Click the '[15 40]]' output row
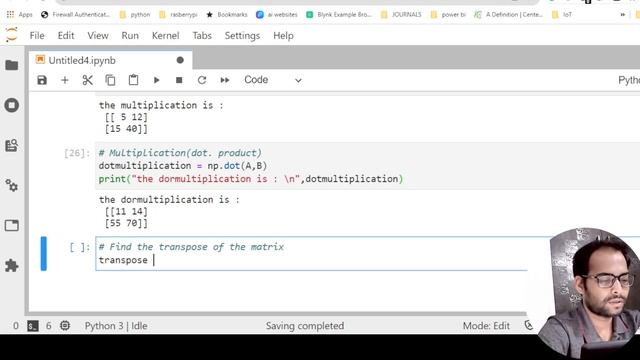This screenshot has height=360, width=640. 126,129
